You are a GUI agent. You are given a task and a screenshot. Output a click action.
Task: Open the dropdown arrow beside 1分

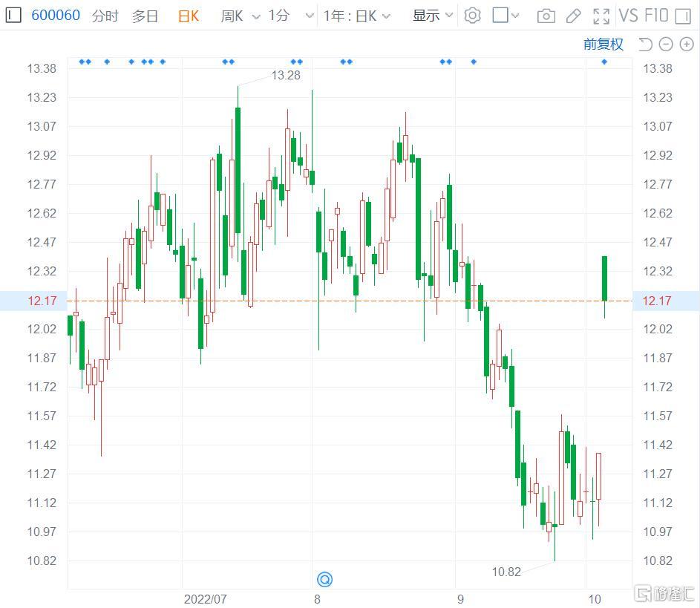coord(310,16)
